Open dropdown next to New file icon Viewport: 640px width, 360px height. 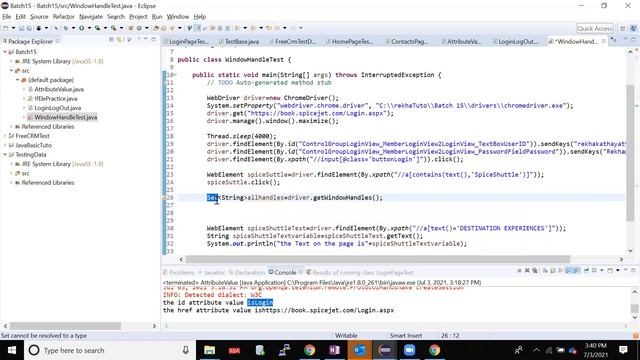[13, 28]
